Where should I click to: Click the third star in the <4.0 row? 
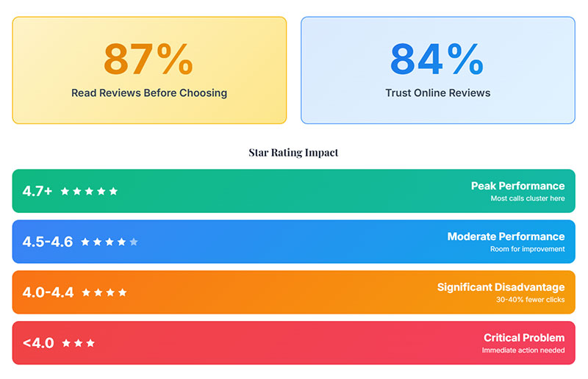(90, 343)
